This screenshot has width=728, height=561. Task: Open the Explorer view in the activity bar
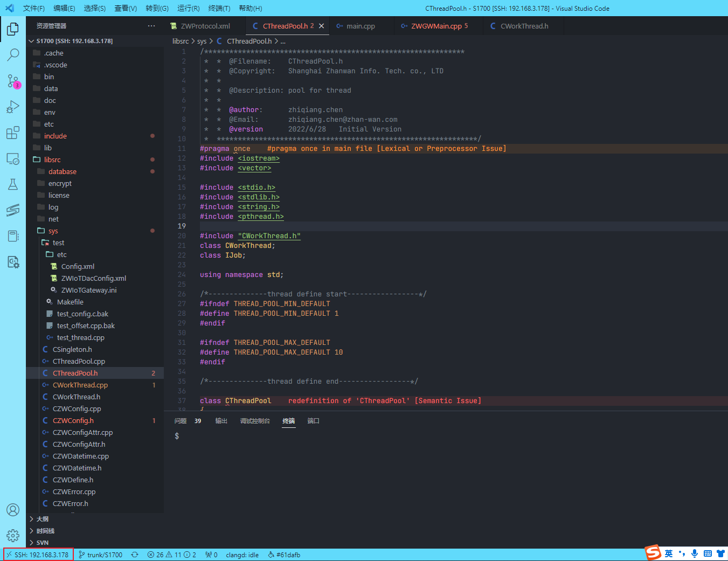13,29
